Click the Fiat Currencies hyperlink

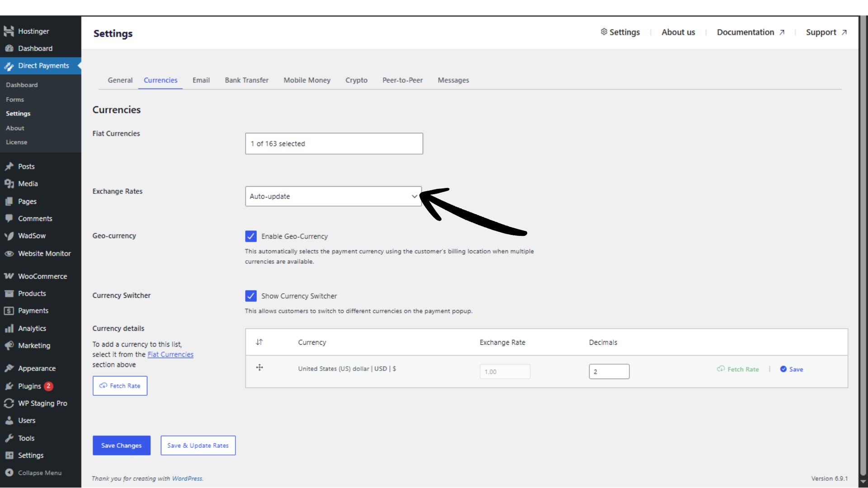[x=170, y=355]
